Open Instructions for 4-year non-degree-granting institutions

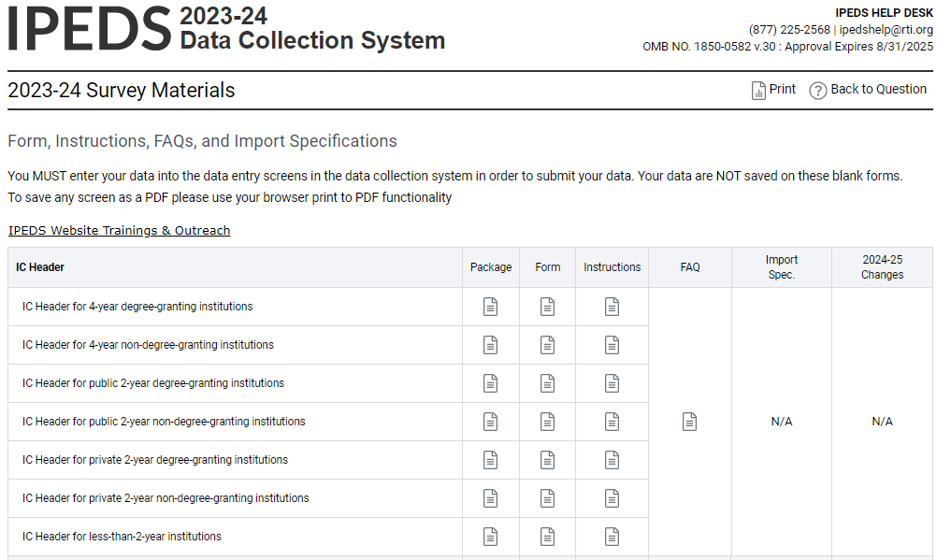612,345
